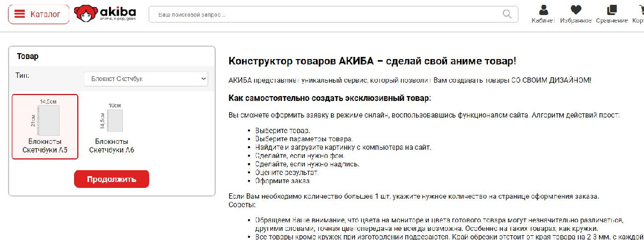Click the magnifier search icon
This screenshot has width=644, height=240.
pyautogui.click(x=507, y=14)
